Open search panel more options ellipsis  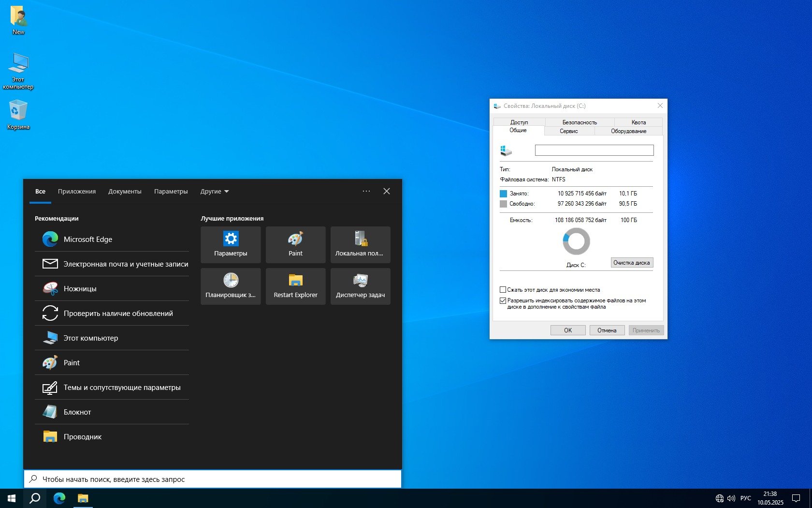366,192
